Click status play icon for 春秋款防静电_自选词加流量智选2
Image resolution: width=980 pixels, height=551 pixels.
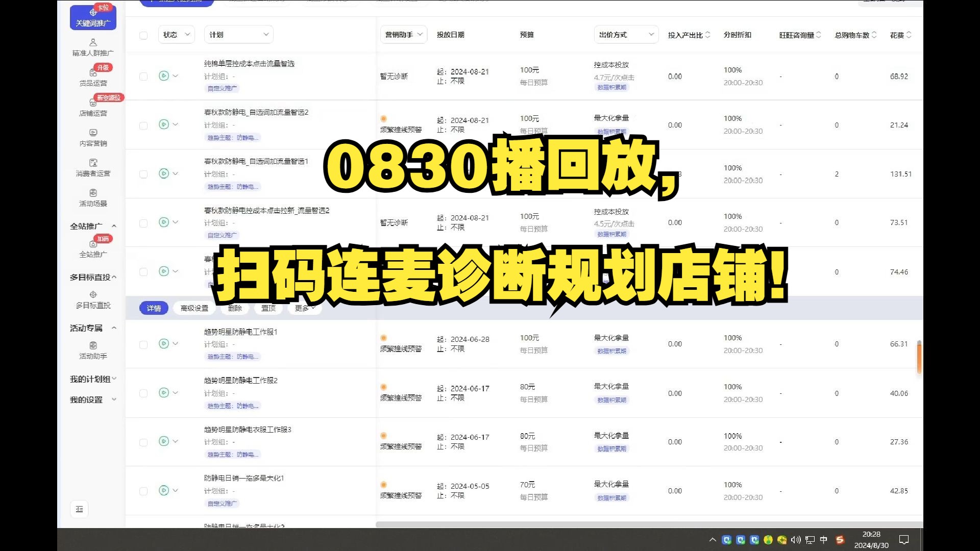click(x=164, y=124)
